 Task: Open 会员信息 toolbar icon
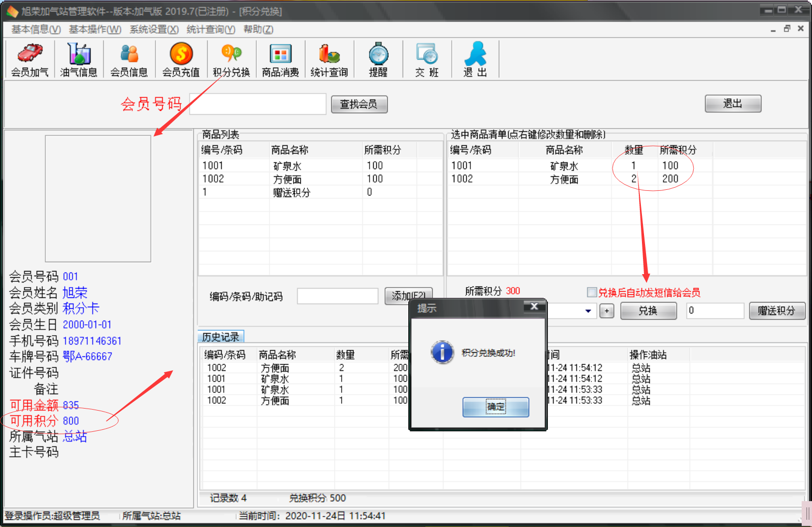click(x=129, y=60)
